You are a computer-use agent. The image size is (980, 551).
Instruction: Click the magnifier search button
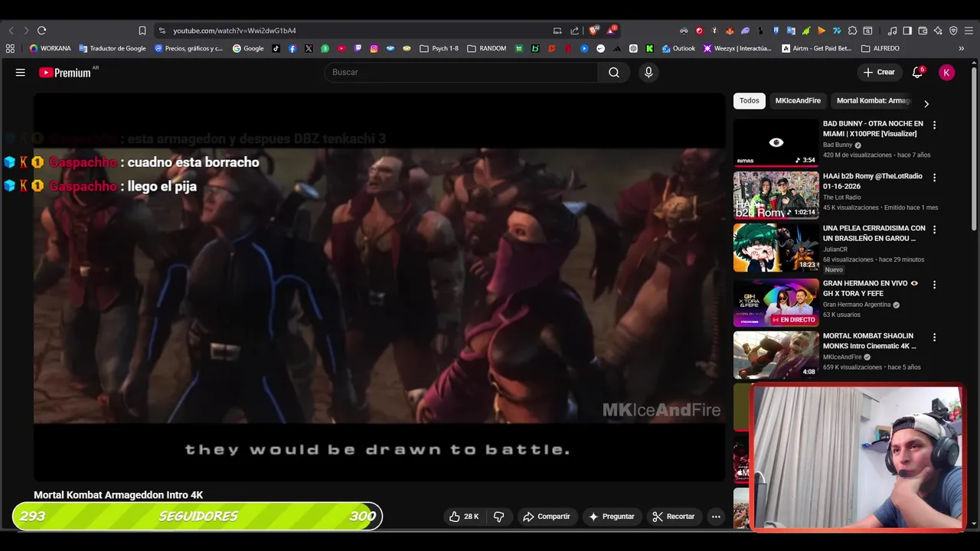614,72
